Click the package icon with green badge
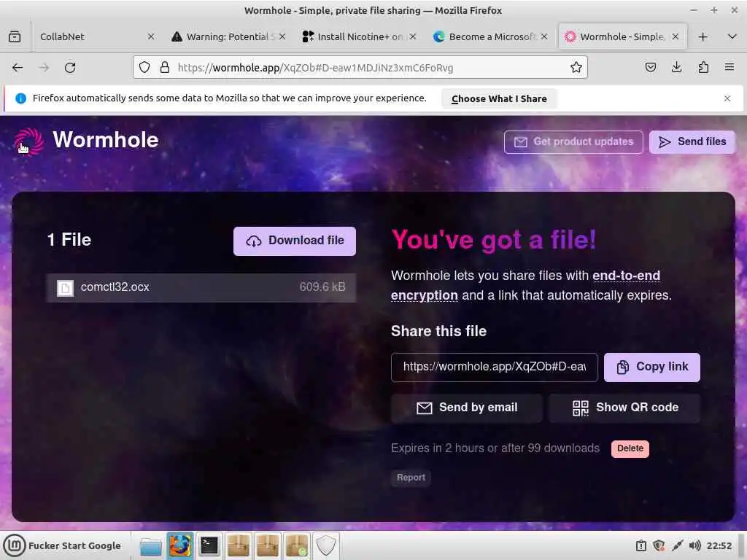747x560 pixels. (x=297, y=545)
